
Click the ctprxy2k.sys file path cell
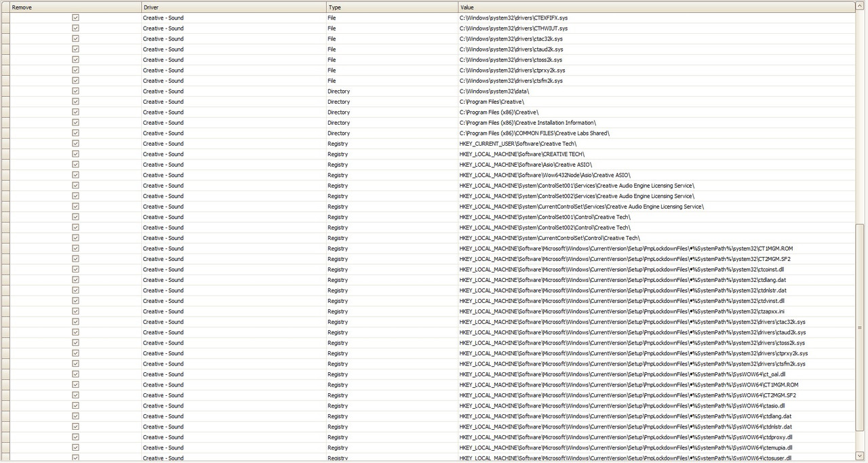tap(656, 71)
